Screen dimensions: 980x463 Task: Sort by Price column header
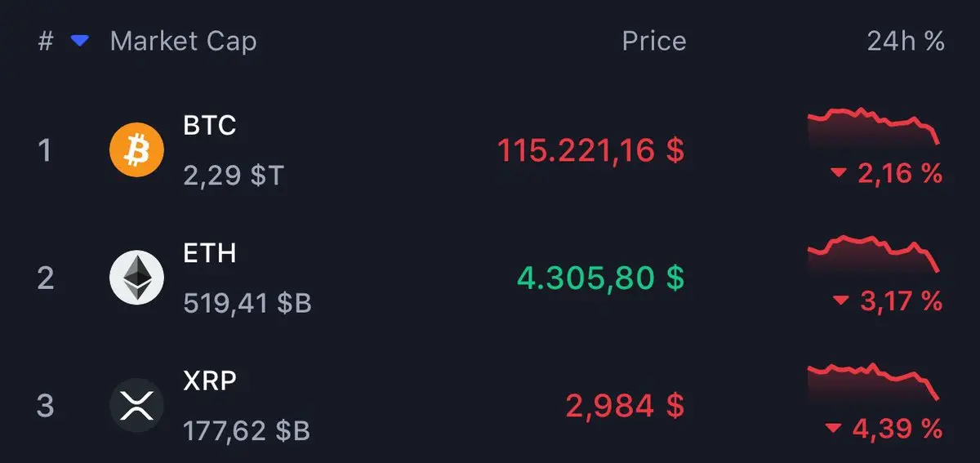[x=653, y=41]
